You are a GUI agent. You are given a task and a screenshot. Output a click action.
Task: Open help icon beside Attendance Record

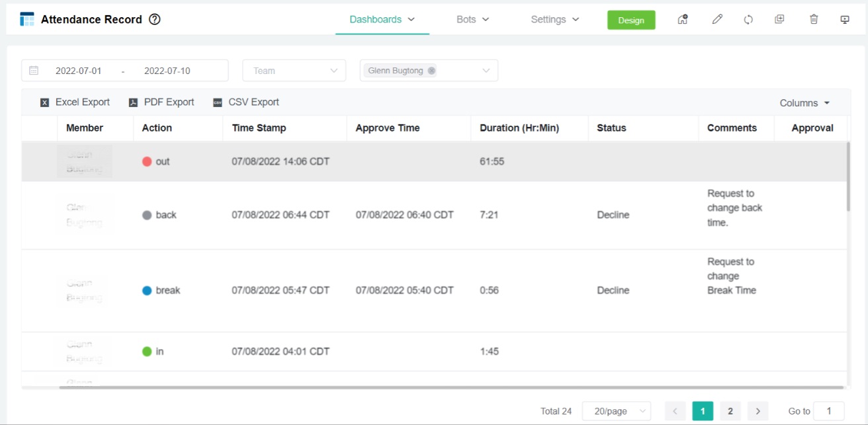pos(155,20)
